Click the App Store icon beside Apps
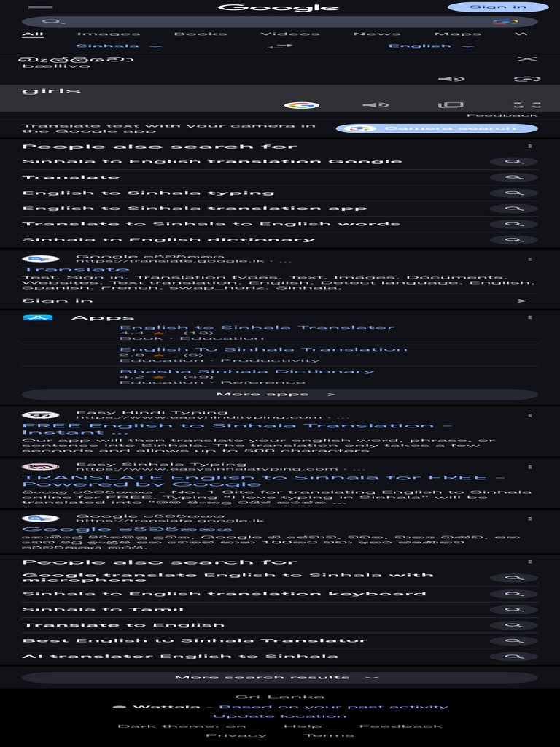 click(38, 318)
